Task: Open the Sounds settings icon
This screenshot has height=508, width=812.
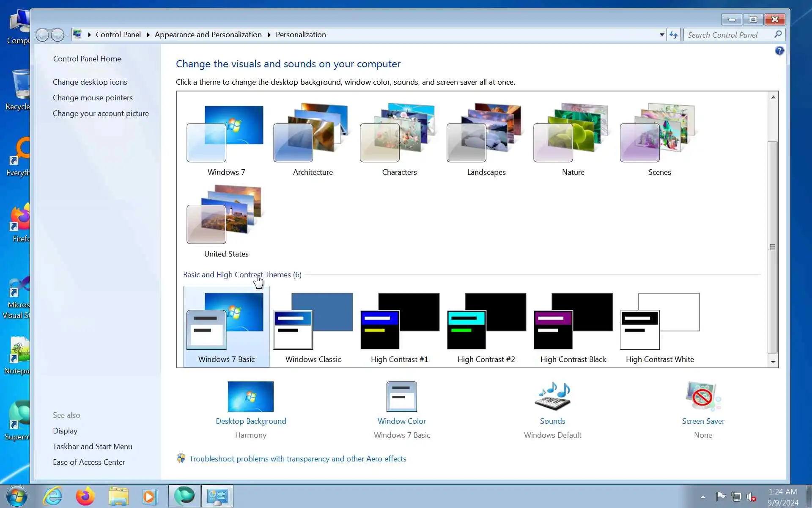Action: tap(552, 397)
